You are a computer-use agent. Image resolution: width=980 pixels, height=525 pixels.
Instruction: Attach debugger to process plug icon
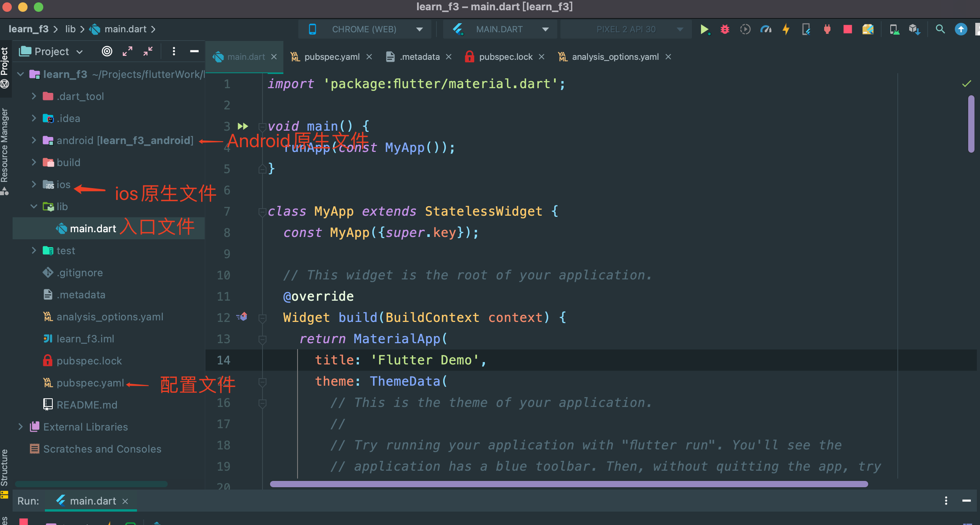point(827,29)
